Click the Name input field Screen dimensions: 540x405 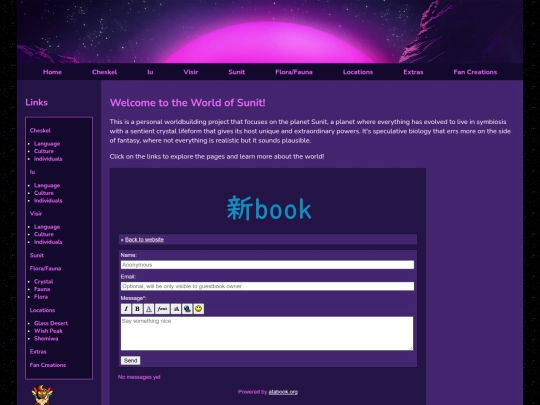pos(267,265)
